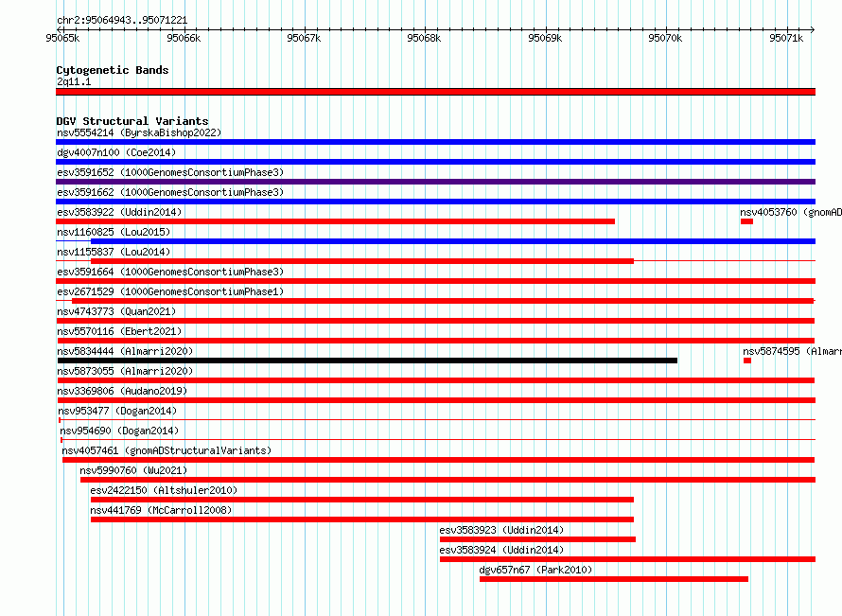Select the purple bar for esv3591652
Viewport: 842px width, 616px height.
[x=435, y=182]
